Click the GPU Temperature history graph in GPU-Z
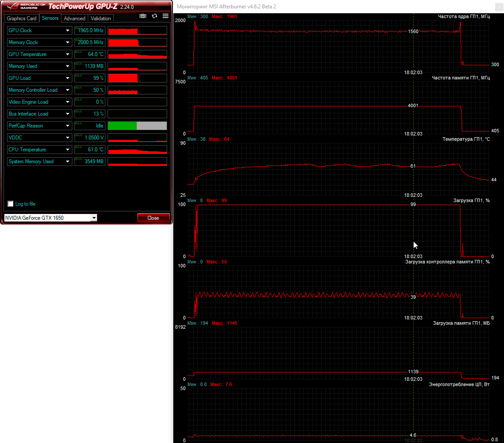The width and height of the screenshot is (504, 443). click(137, 54)
